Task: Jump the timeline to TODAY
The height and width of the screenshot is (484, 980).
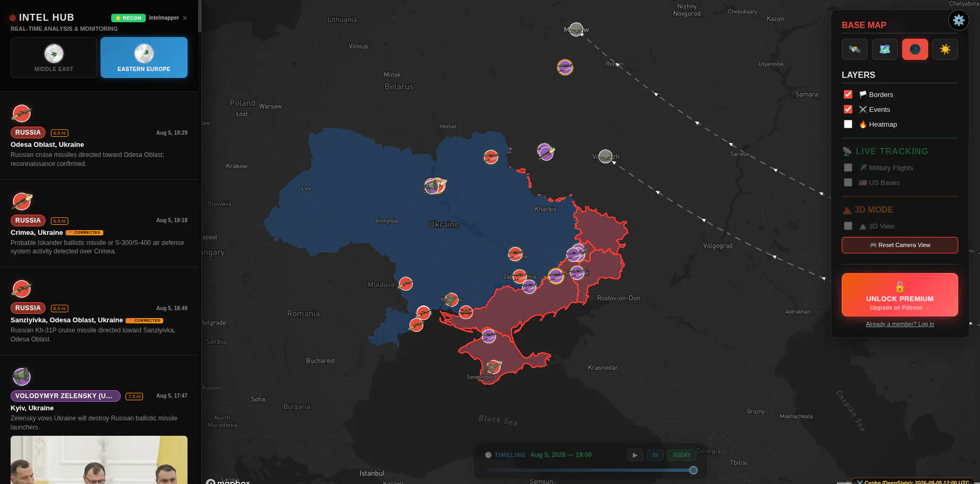Action: (x=681, y=455)
